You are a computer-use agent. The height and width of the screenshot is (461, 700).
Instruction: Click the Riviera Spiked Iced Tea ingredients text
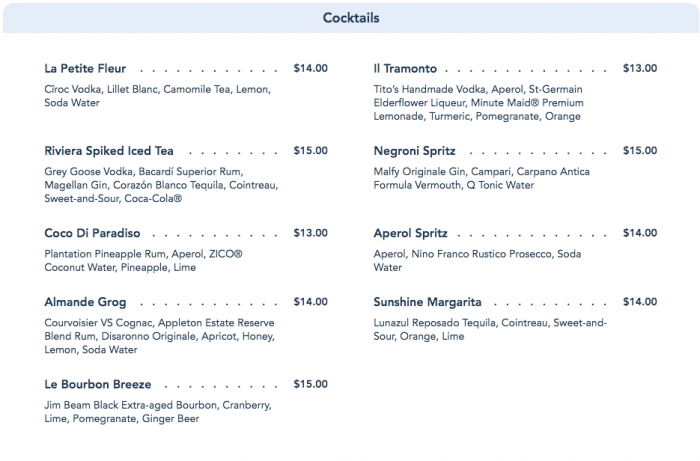tap(160, 185)
